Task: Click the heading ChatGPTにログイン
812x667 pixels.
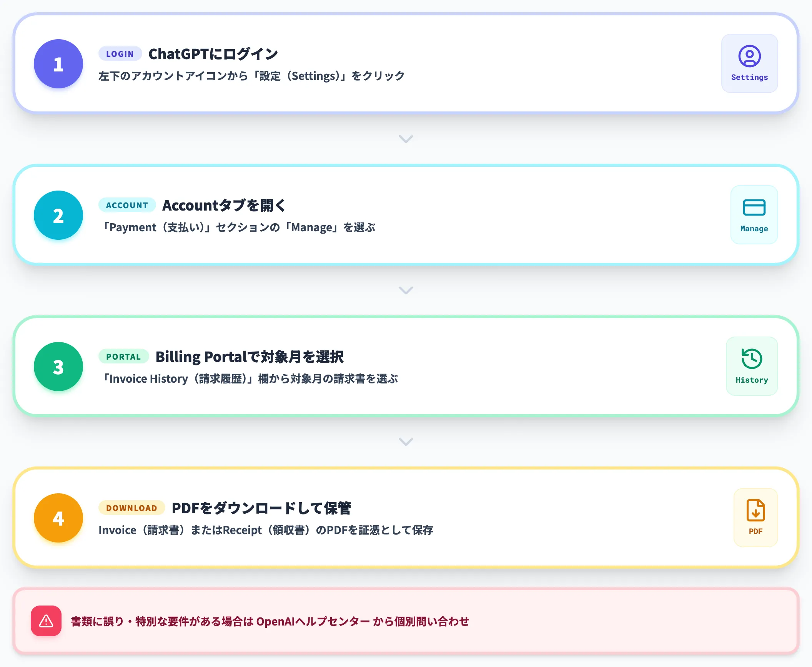Action: (213, 54)
